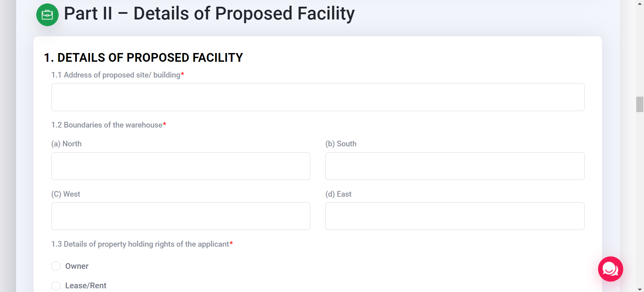Click the red asterisk beside address label
The image size is (644, 292).
tap(183, 74)
